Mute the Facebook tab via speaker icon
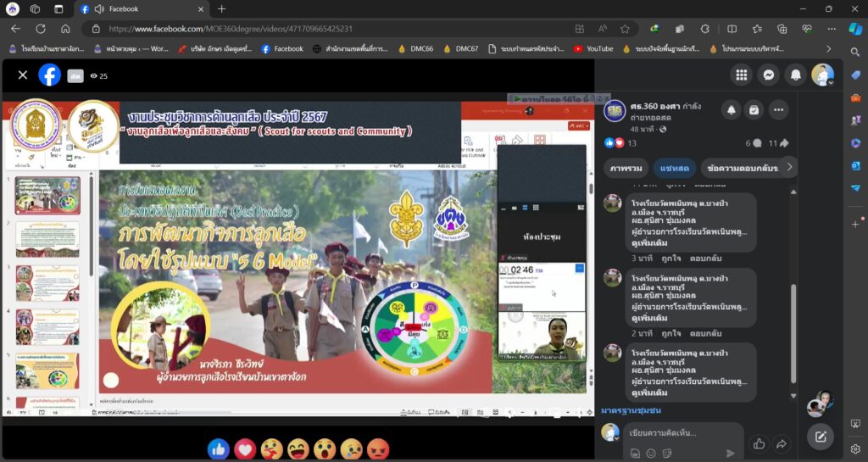The height and width of the screenshot is (462, 868). pos(100,8)
